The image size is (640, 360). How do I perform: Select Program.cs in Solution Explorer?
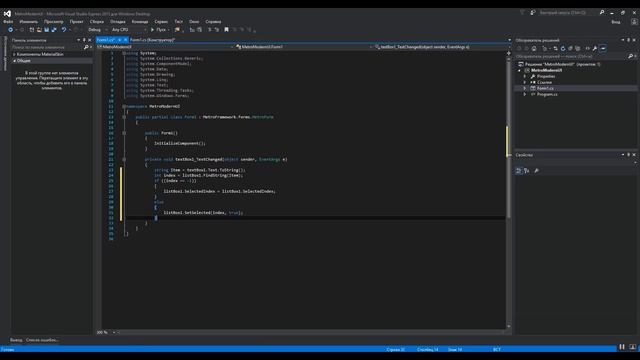click(547, 94)
